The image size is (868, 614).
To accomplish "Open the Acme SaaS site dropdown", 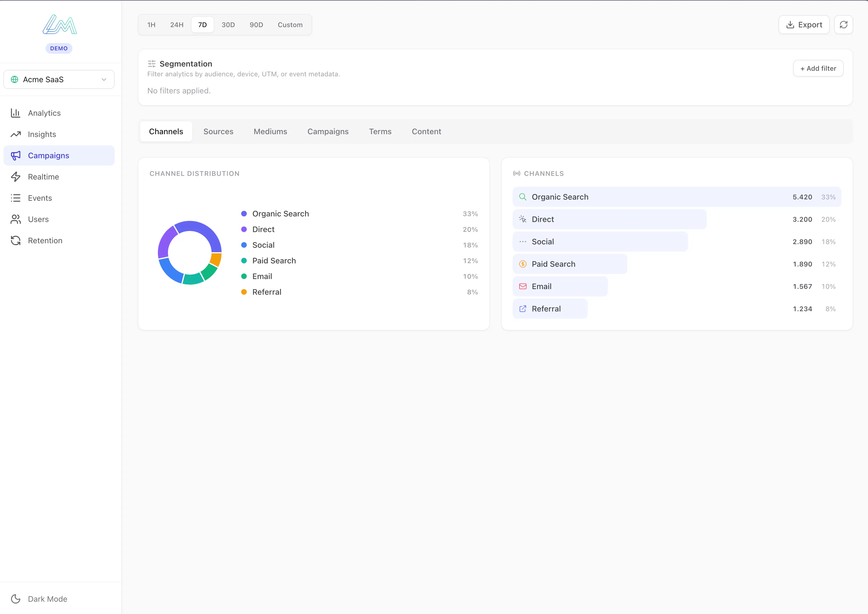I will tap(59, 79).
